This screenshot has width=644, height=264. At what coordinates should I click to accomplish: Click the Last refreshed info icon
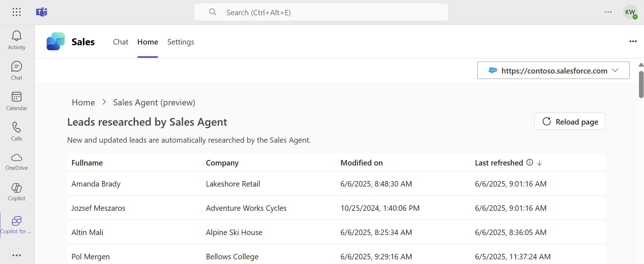[x=530, y=163]
